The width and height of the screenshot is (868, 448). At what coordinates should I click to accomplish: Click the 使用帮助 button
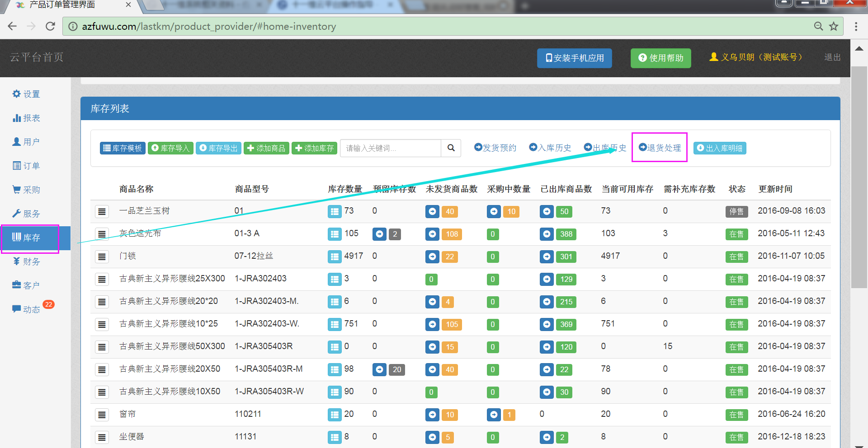click(661, 58)
